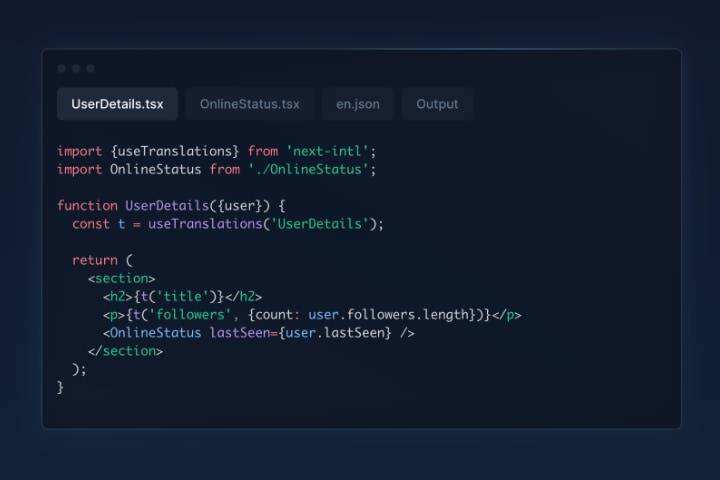Show the Output tab

(437, 104)
